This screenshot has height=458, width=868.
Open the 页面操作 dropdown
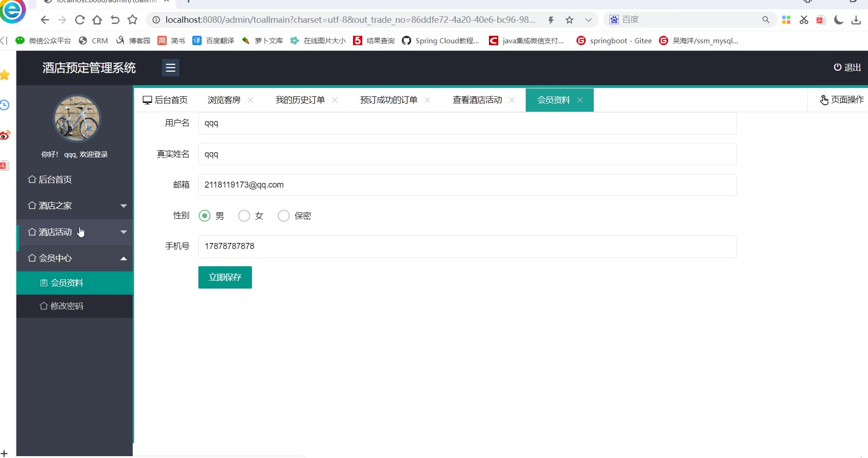coord(842,100)
